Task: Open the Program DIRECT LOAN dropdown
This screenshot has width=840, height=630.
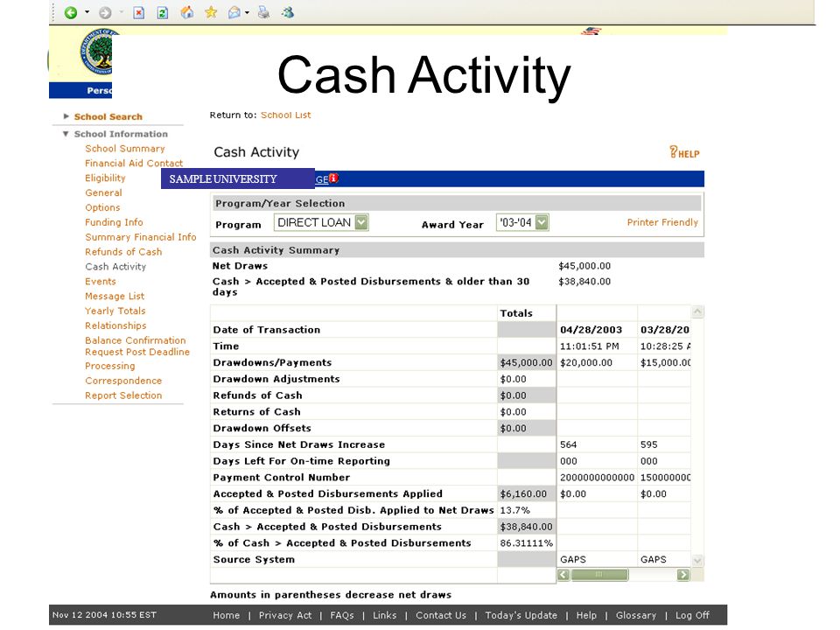Action: click(321, 222)
